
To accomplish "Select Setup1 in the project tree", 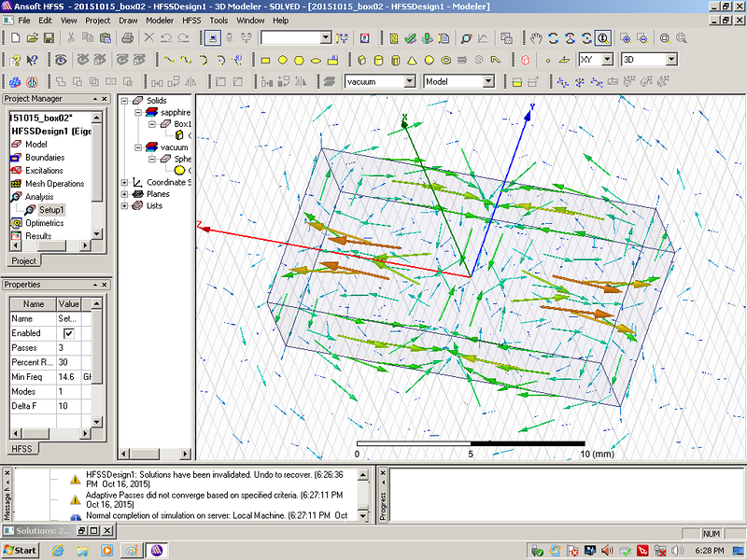I will click(x=50, y=210).
